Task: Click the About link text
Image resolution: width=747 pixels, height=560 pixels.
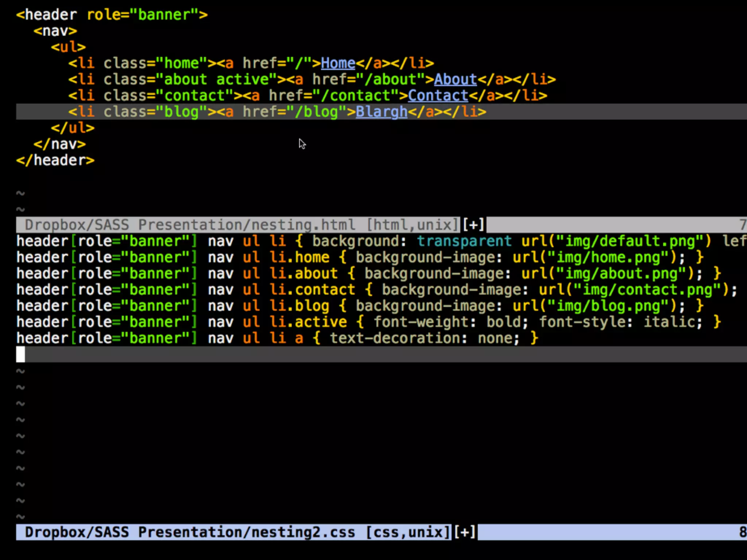Action: [455, 79]
